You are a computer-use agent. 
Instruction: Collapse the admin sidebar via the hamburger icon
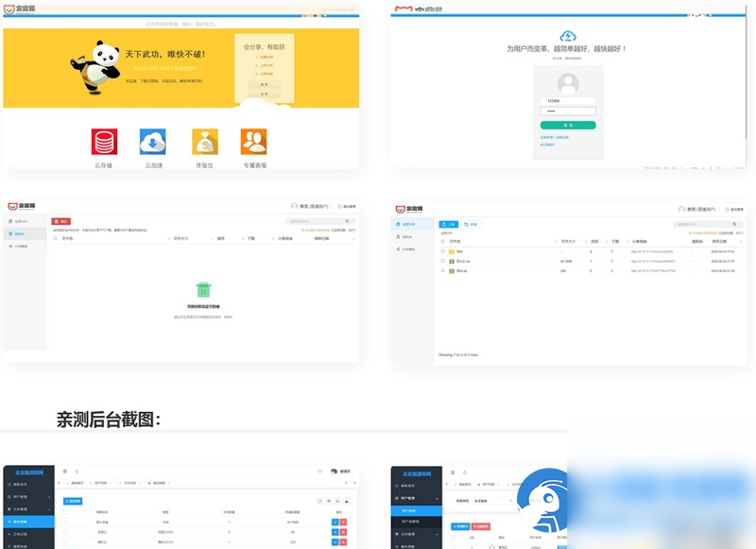64,472
